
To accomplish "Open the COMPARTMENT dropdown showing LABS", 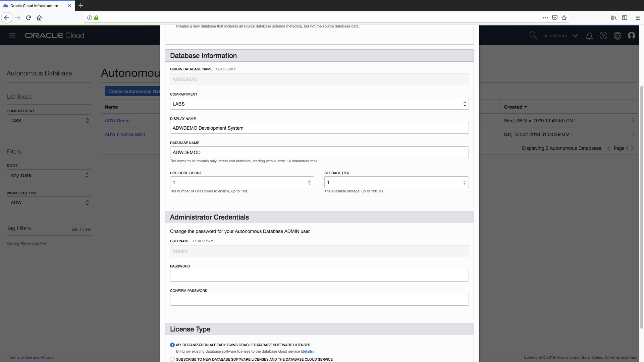I will pyautogui.click(x=48, y=120).
